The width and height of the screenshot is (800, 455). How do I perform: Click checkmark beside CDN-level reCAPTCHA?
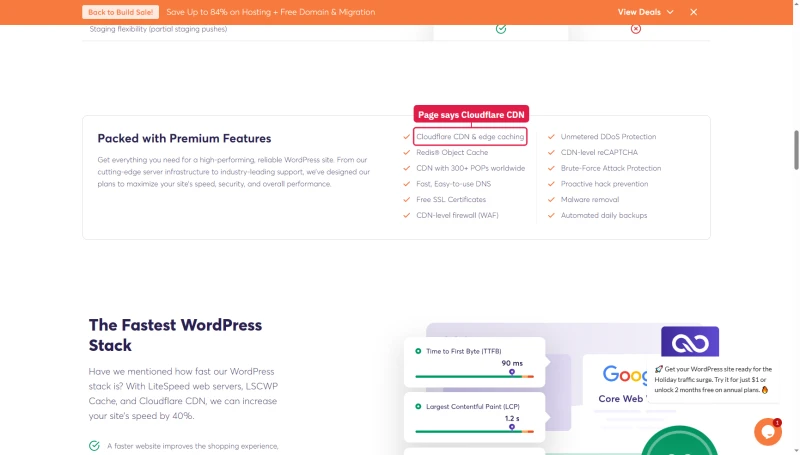551,152
